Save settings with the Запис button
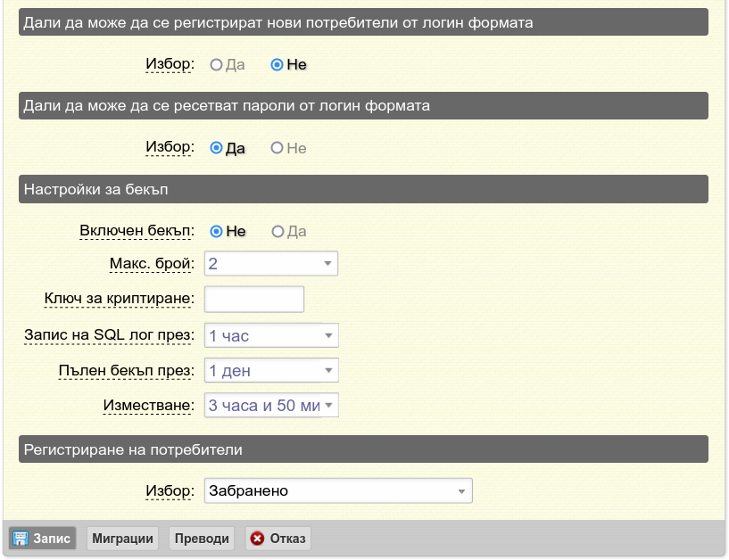The image size is (729, 560). tap(42, 539)
